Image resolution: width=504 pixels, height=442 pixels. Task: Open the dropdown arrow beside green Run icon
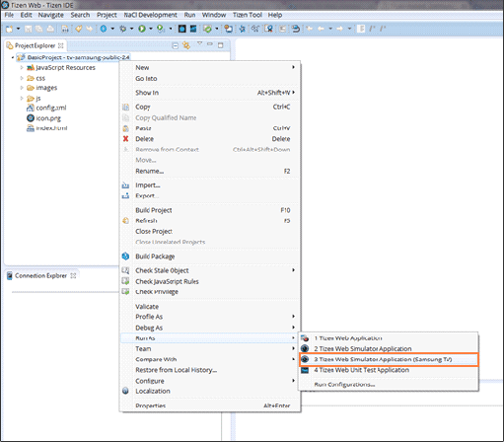151,29
